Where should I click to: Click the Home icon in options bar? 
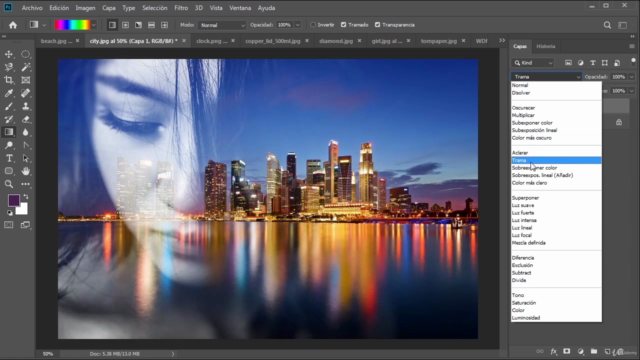point(13,25)
